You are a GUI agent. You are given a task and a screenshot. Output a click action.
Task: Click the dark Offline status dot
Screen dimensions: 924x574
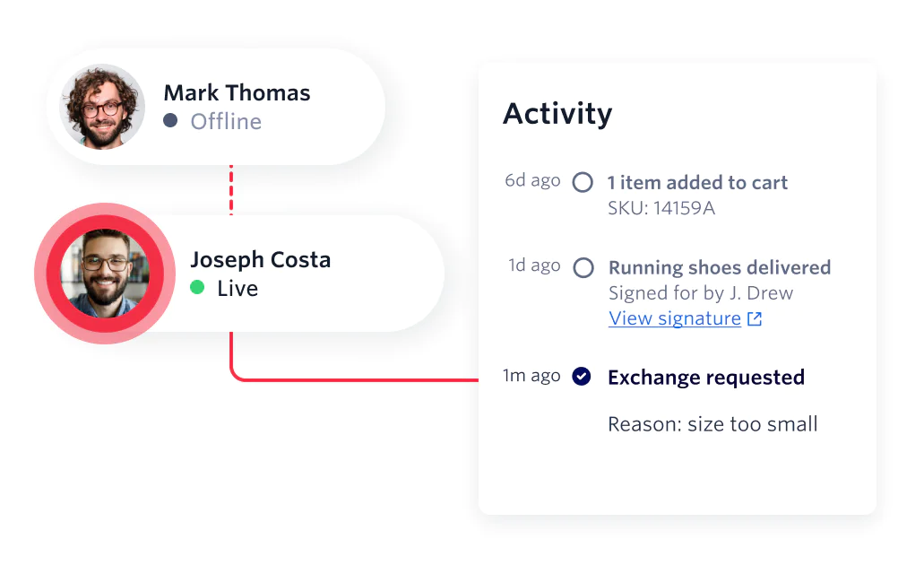click(x=170, y=121)
